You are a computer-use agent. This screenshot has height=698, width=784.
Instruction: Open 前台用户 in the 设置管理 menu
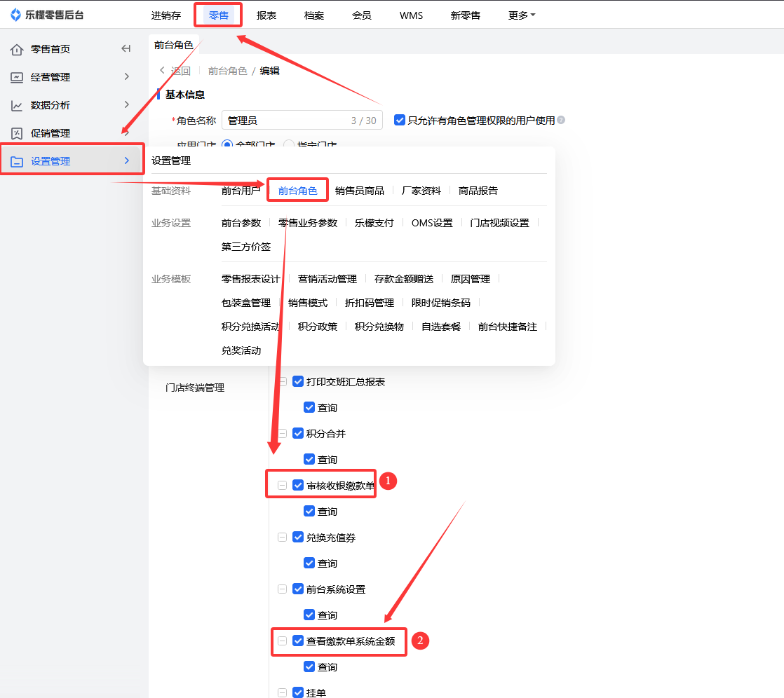click(x=241, y=191)
